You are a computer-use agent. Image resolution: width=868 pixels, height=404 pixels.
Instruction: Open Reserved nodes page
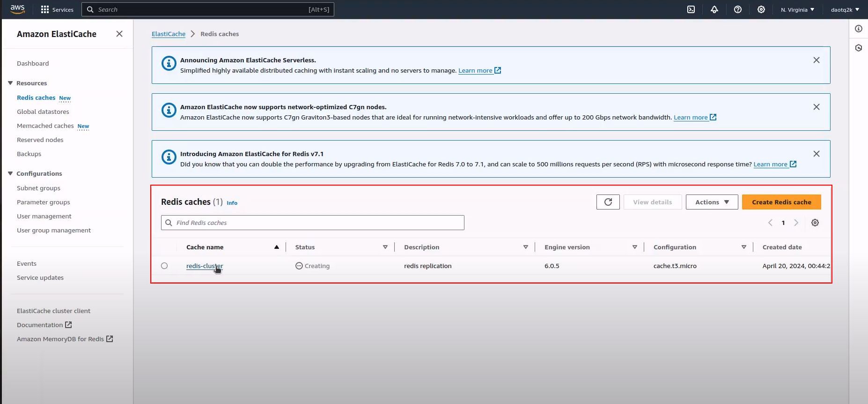point(40,140)
